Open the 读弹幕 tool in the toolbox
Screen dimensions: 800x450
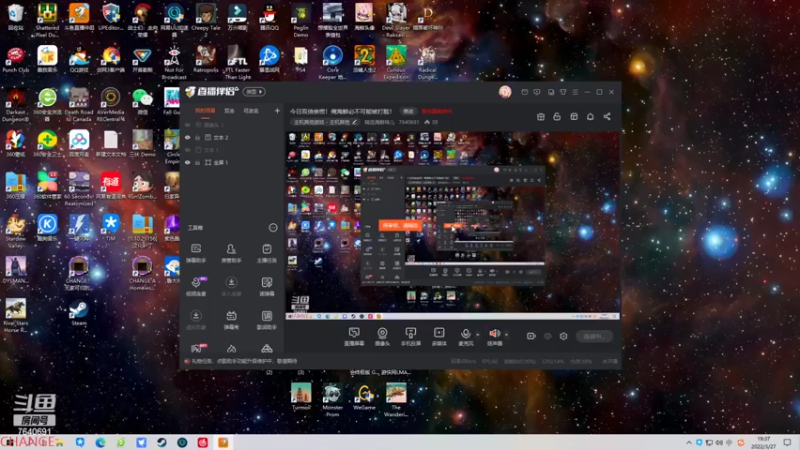click(267, 287)
